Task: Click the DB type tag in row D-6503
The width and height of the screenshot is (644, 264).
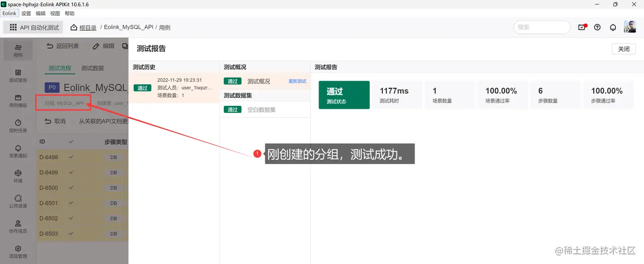Action: [114, 234]
